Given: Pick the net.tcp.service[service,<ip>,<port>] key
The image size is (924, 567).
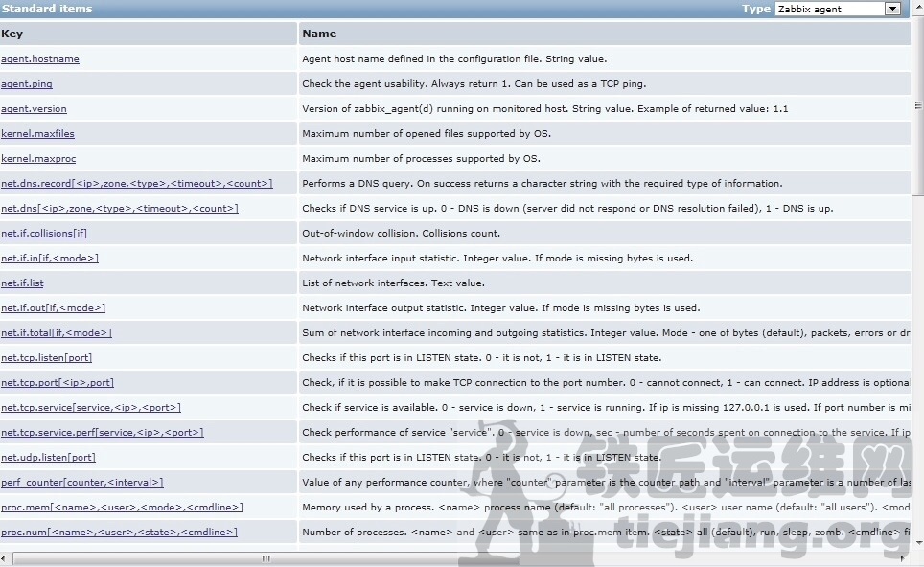Looking at the screenshot, I should (91, 407).
